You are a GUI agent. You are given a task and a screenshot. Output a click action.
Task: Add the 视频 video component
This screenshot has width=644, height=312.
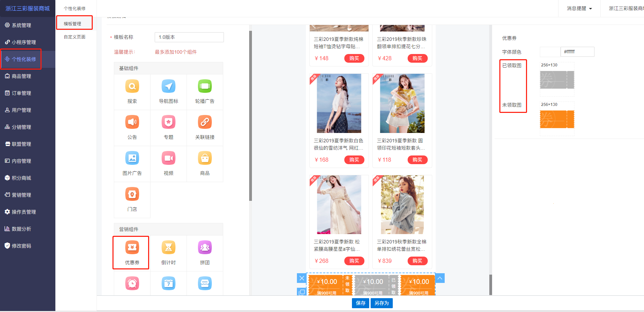[169, 164]
